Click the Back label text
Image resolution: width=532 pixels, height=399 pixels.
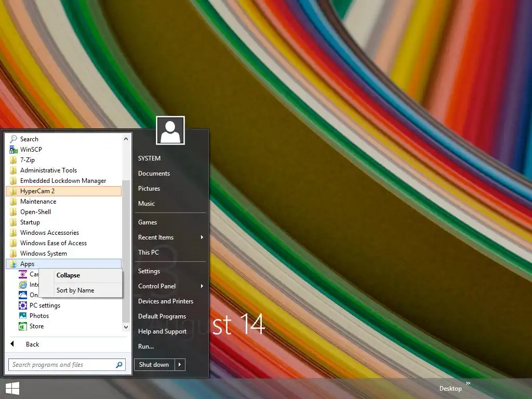(x=33, y=344)
